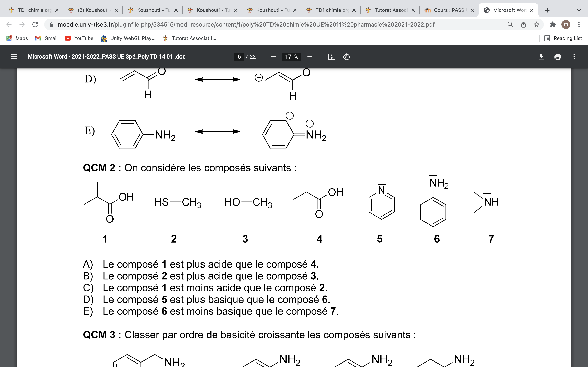Click the page number field
This screenshot has height=367, width=588.
239,56
